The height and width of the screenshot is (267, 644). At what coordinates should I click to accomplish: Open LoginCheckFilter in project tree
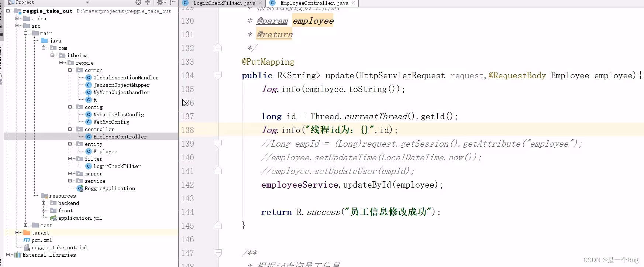click(x=117, y=166)
